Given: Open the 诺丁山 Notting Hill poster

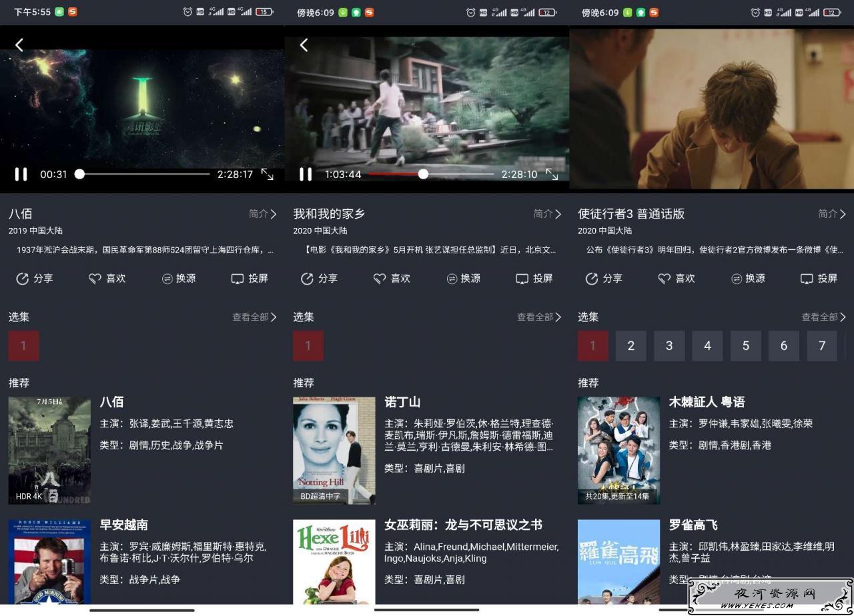Looking at the screenshot, I should tap(334, 450).
